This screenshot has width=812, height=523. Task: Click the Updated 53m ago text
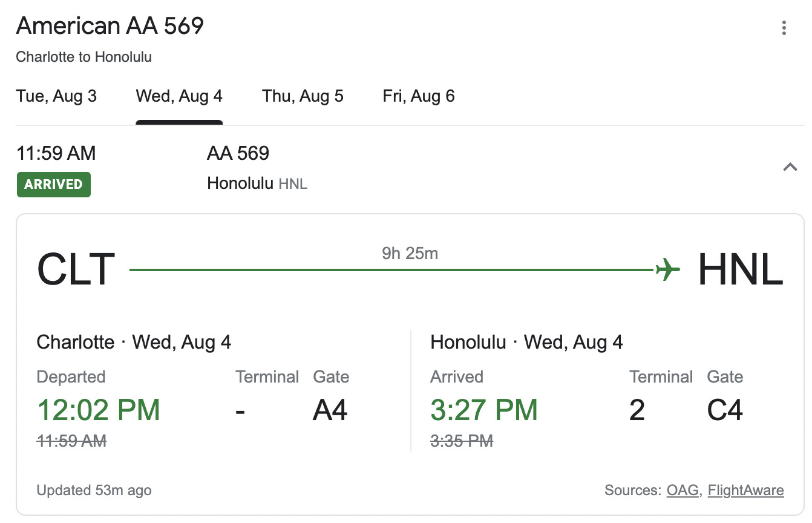pos(94,490)
